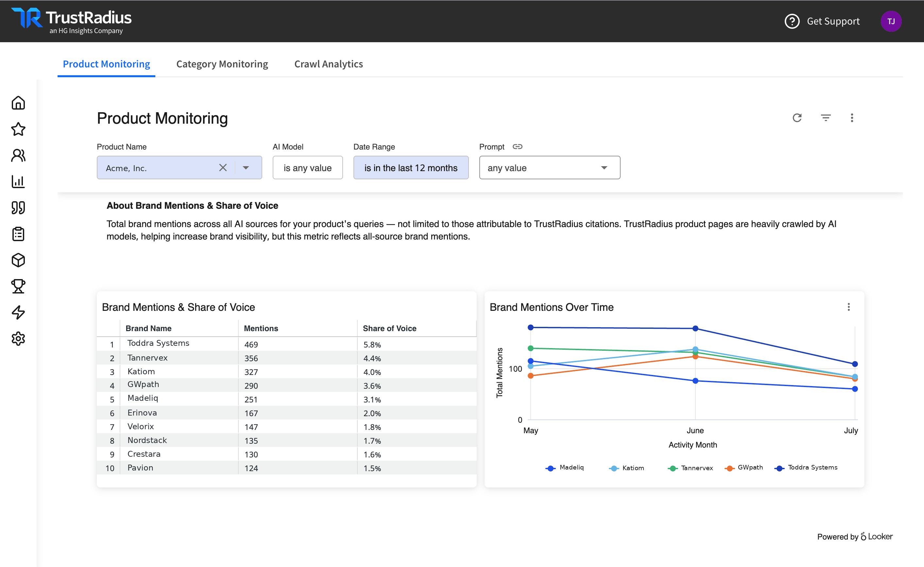Sort table by Brand Name header

148,328
